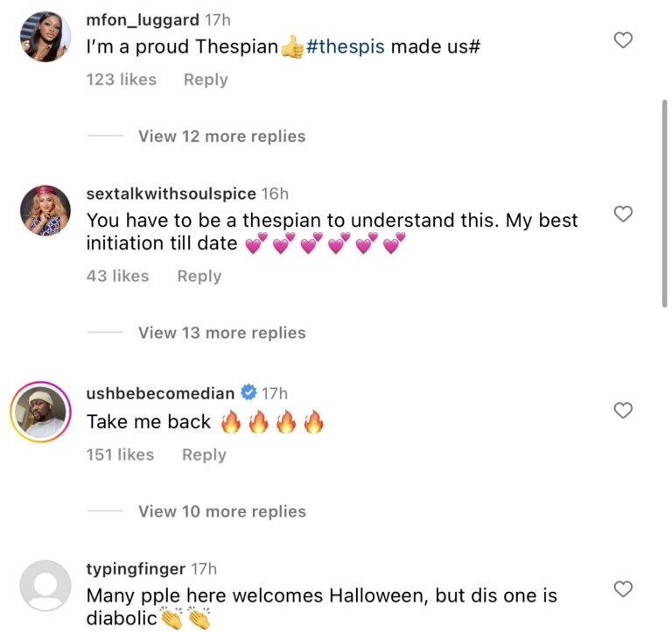This screenshot has height=634, width=672.
Task: Open sextalkwithsoulspice's profile avatar
Action: pos(45,211)
